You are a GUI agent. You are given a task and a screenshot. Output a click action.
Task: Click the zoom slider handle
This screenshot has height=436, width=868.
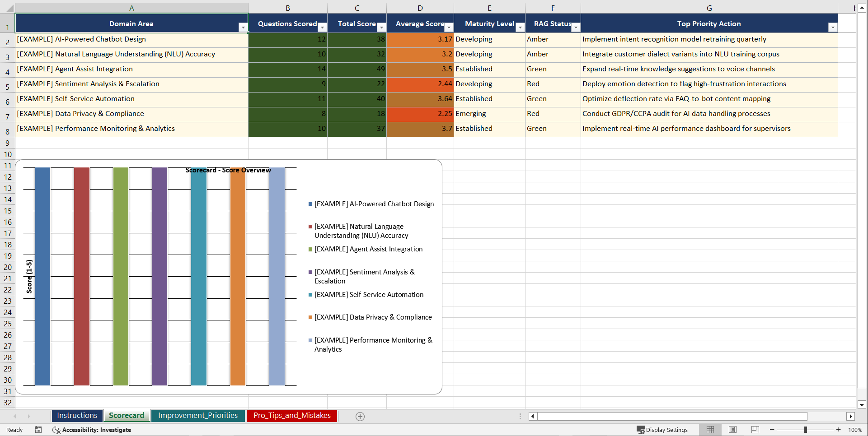pos(806,430)
